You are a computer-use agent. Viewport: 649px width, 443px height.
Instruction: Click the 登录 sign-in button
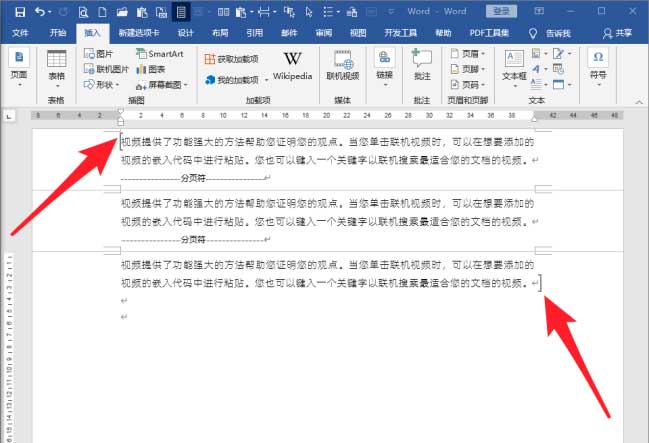click(x=501, y=11)
